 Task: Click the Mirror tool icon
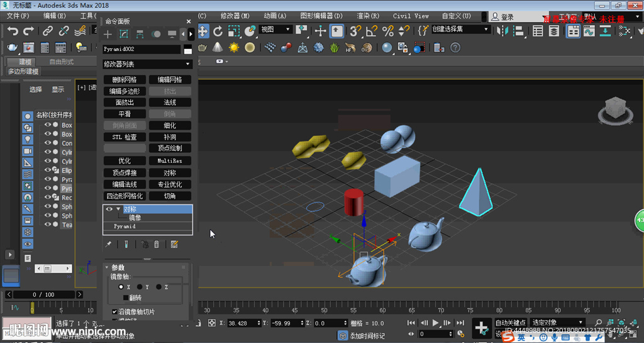(502, 31)
